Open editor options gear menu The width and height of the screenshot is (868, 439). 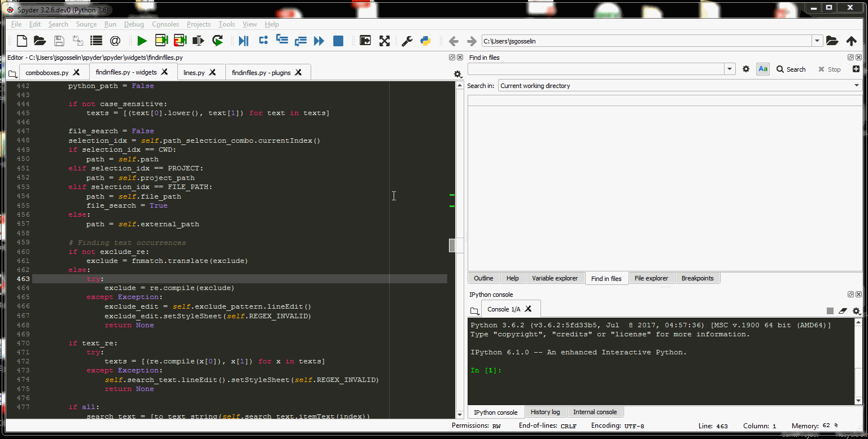click(x=457, y=74)
